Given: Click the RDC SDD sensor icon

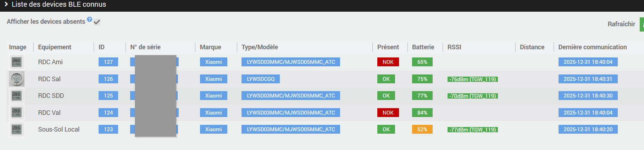Looking at the screenshot, I should tap(17, 95).
